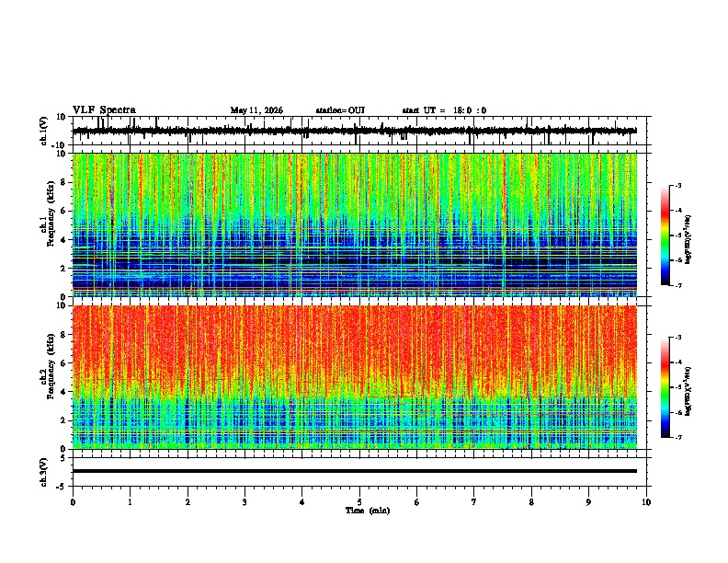
Task: Click the lower color scale bar
Action: 665,387
